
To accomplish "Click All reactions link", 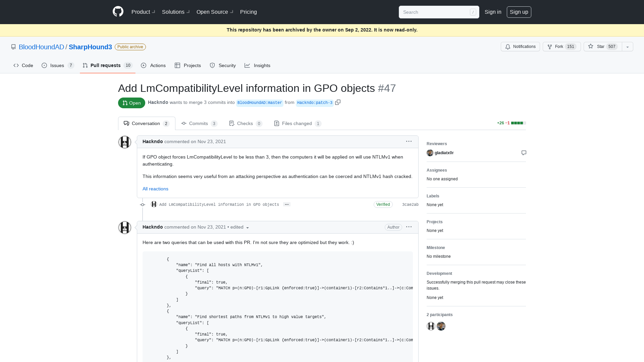I will click(x=155, y=189).
